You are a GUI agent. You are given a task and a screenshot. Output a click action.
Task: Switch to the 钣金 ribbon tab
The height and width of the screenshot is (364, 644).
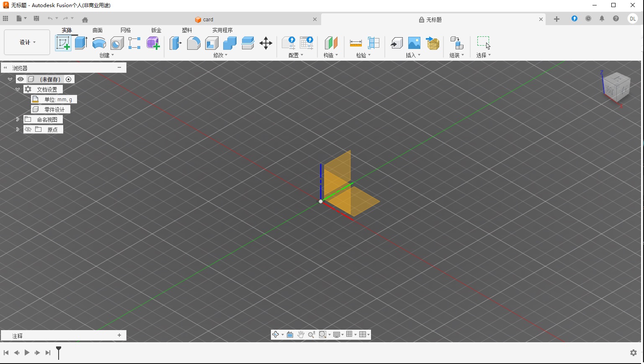point(155,30)
